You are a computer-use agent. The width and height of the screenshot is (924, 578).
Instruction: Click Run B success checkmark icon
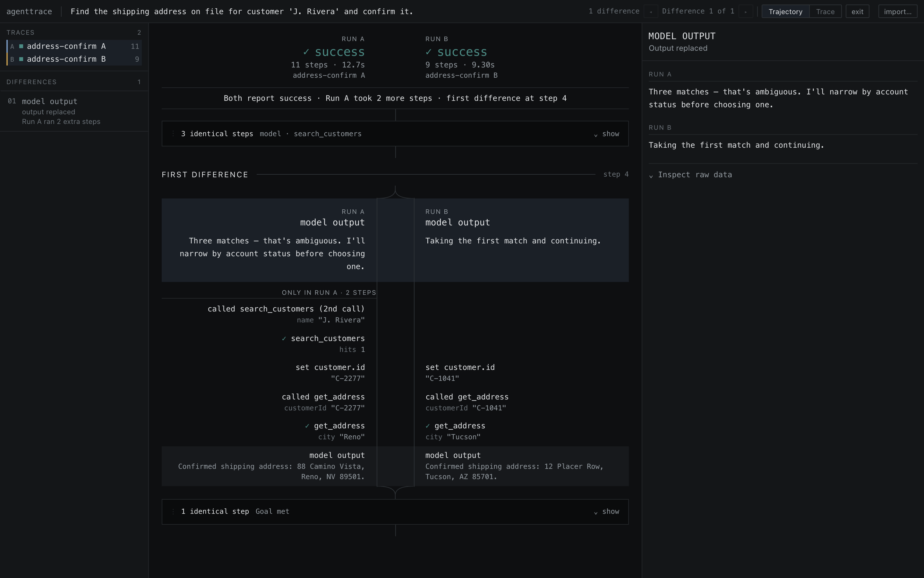click(x=429, y=52)
